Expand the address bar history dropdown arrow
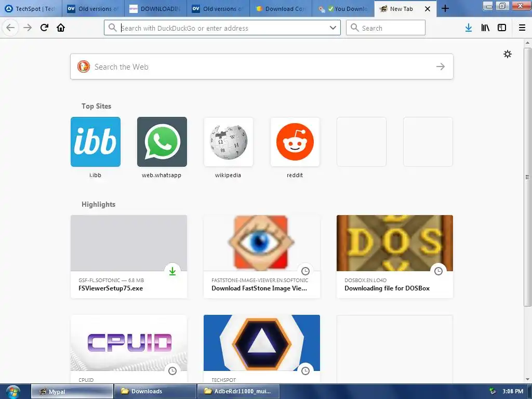 click(x=333, y=28)
